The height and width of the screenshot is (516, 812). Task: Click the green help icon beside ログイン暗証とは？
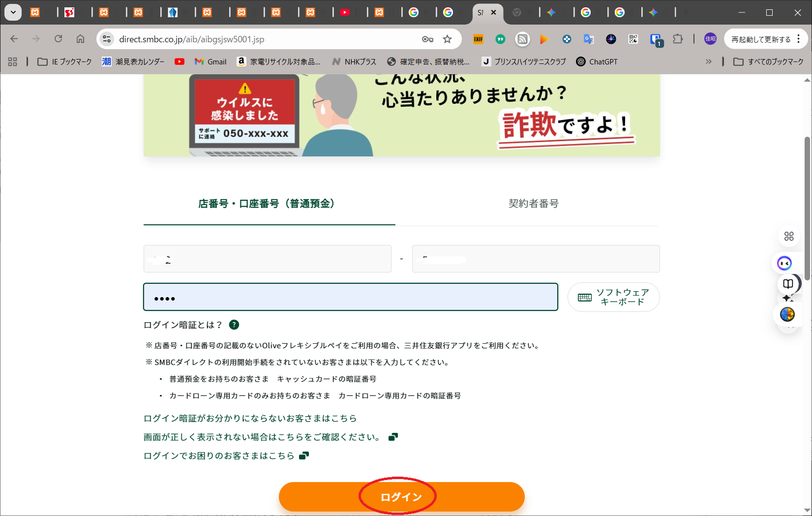234,325
